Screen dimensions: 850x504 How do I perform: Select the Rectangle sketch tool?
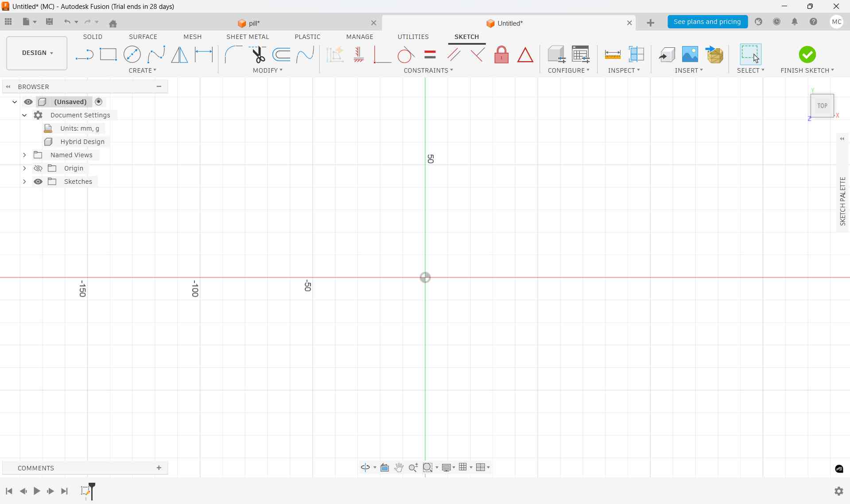pyautogui.click(x=108, y=54)
